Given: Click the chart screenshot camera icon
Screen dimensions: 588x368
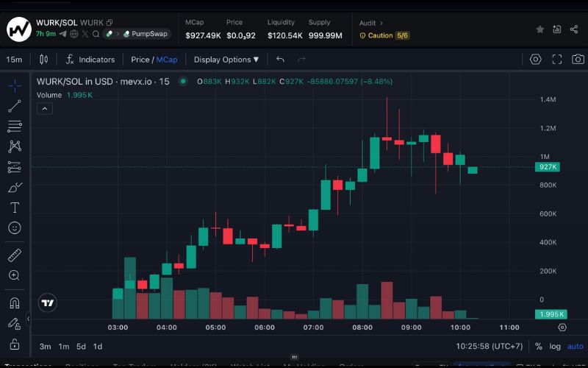Looking at the screenshot, I should tap(578, 60).
